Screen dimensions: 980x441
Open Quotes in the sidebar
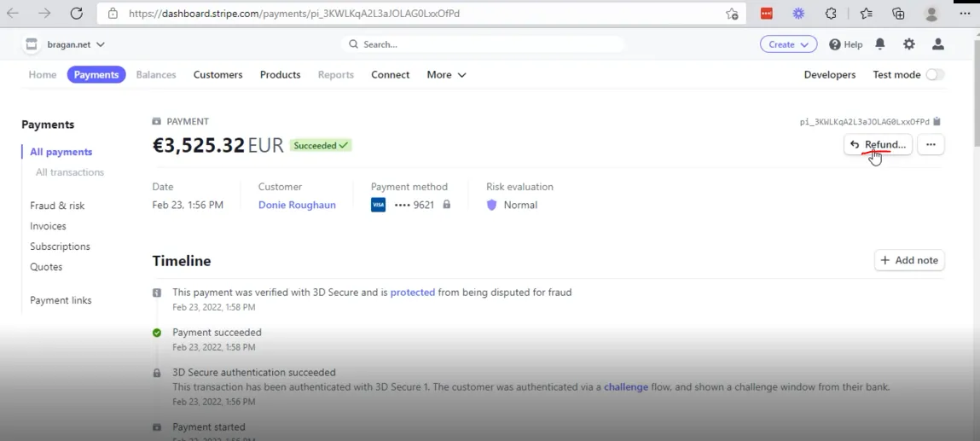[x=46, y=267]
